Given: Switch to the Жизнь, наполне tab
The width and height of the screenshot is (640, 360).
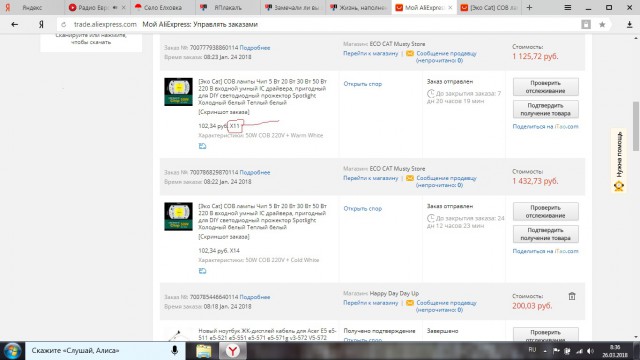Looking at the screenshot, I should 359,7.
